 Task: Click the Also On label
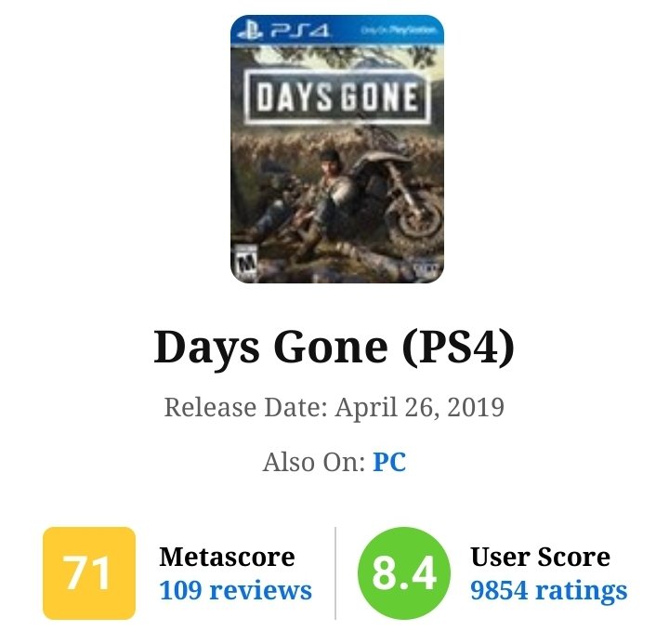coord(314,462)
